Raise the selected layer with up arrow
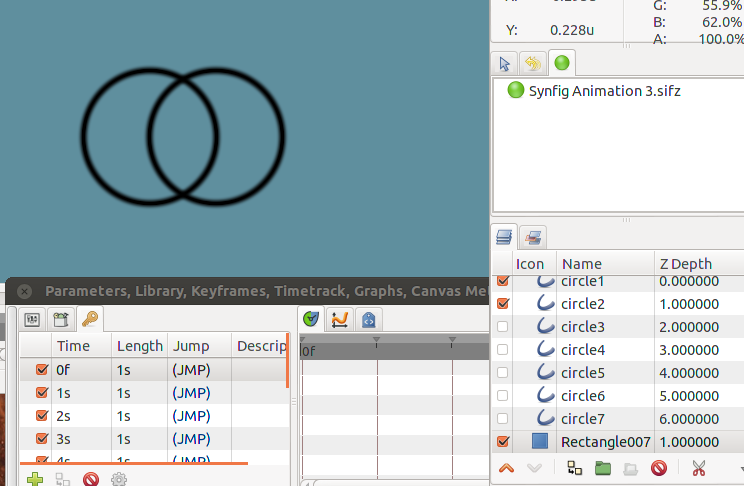 [506, 468]
